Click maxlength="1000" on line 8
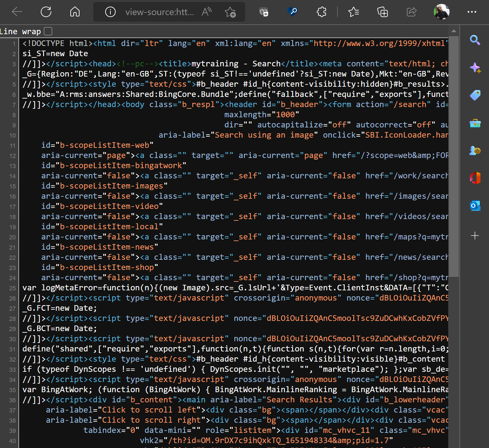The height and width of the screenshot is (448, 489). [x=262, y=115]
